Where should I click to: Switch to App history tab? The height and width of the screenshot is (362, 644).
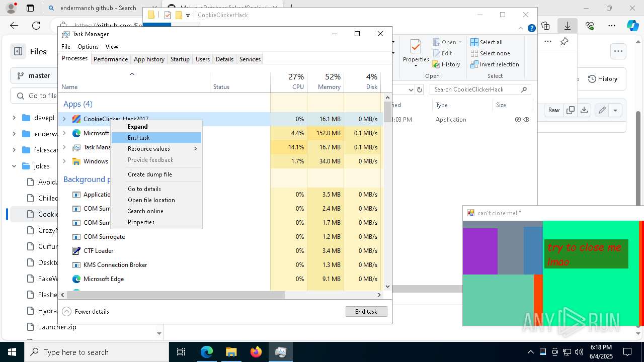click(149, 59)
